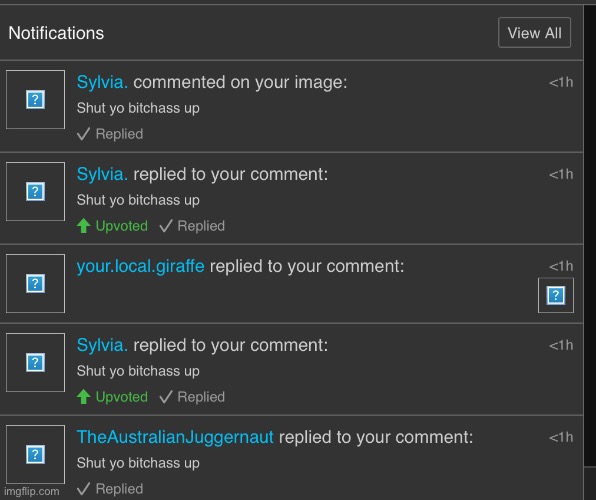Open your.local.giraffe username link
Viewport: 596px width, 500px height.
141,266
